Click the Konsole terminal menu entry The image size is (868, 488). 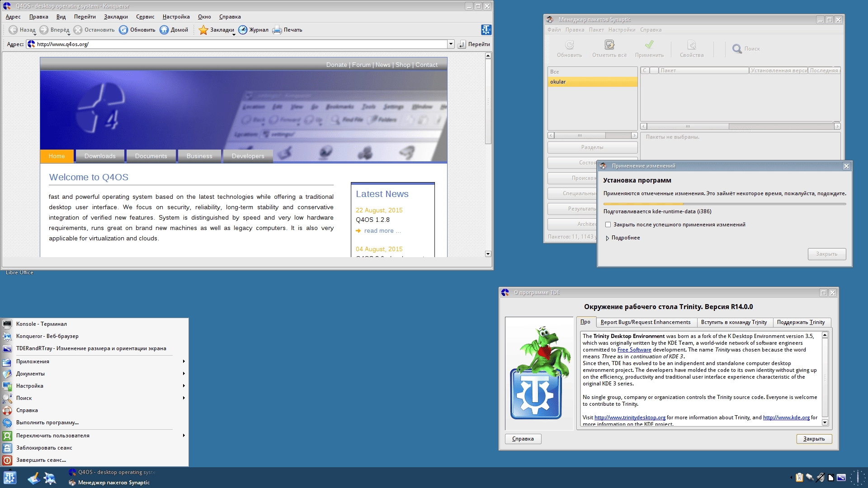[x=94, y=324]
